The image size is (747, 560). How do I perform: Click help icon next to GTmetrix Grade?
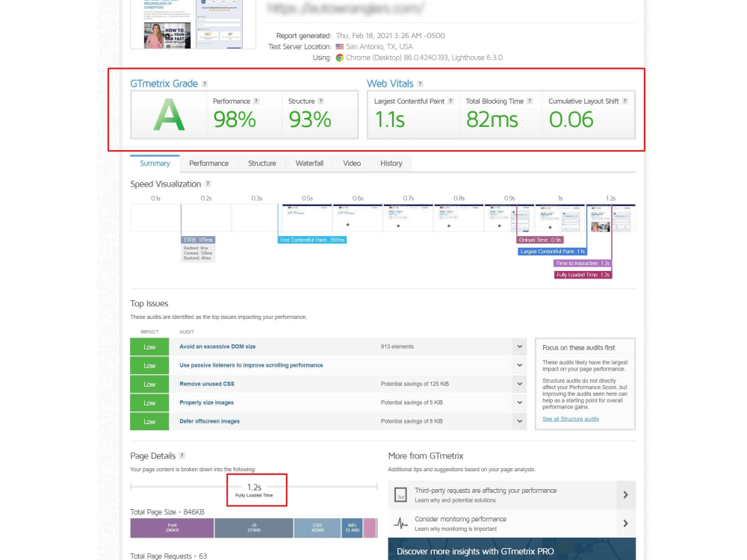pos(205,84)
